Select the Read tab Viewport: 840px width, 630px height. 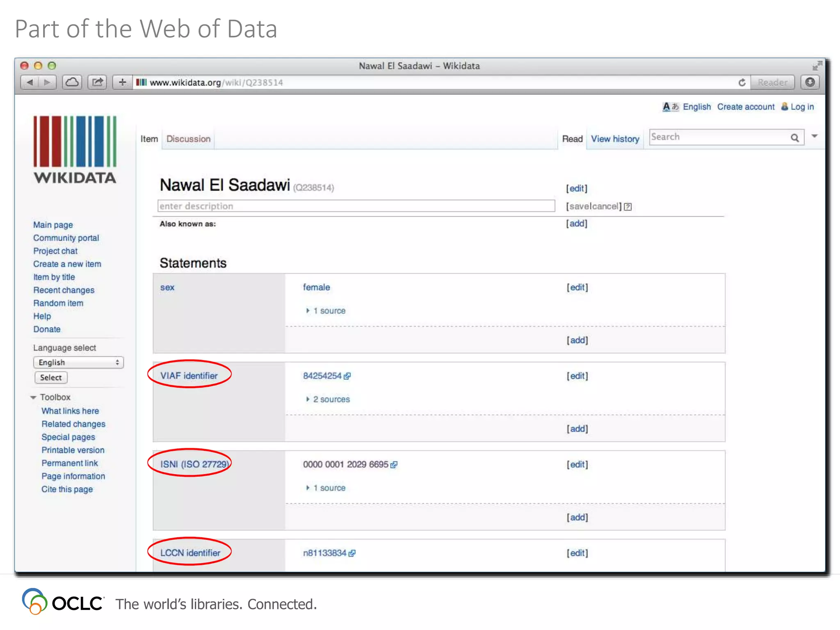pos(573,139)
